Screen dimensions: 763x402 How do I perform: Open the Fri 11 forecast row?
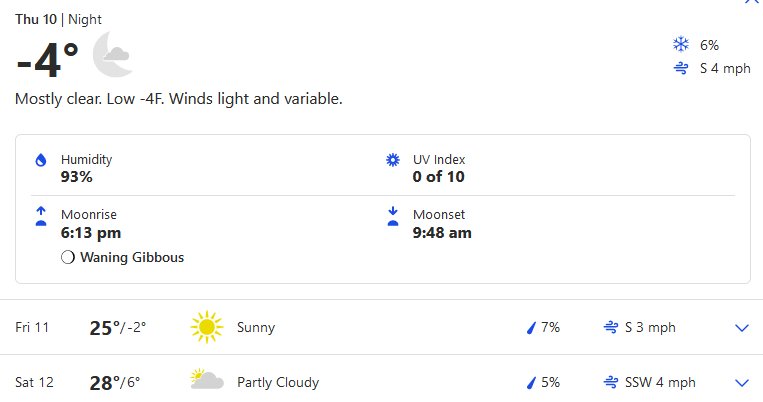click(x=382, y=327)
